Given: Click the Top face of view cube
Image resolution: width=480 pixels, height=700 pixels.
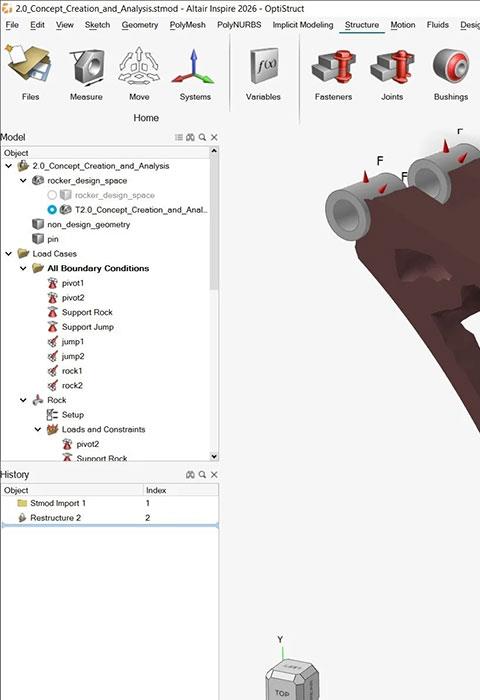Looking at the screenshot, I should point(282,692).
